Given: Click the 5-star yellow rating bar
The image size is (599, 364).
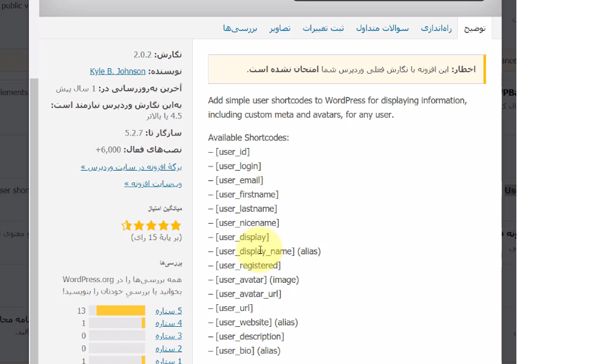Looking at the screenshot, I should point(117,310).
